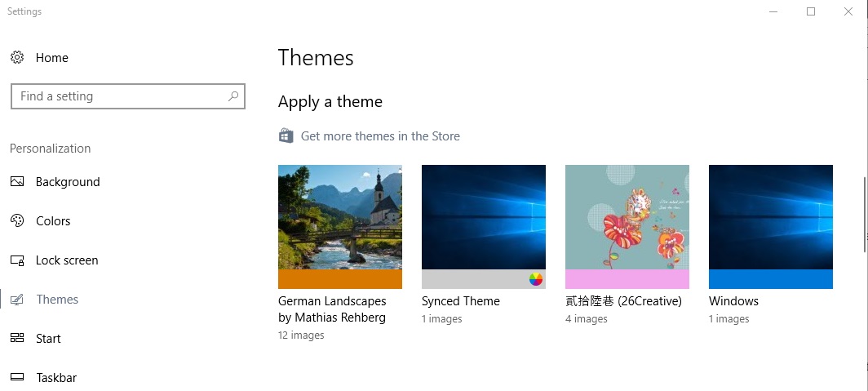
Task: Click the Background picture icon
Action: tap(17, 182)
